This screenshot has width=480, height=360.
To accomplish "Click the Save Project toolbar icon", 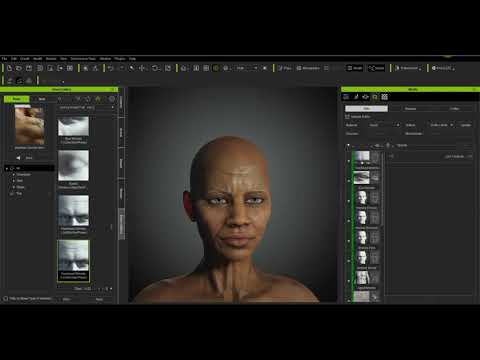I will 29,68.
